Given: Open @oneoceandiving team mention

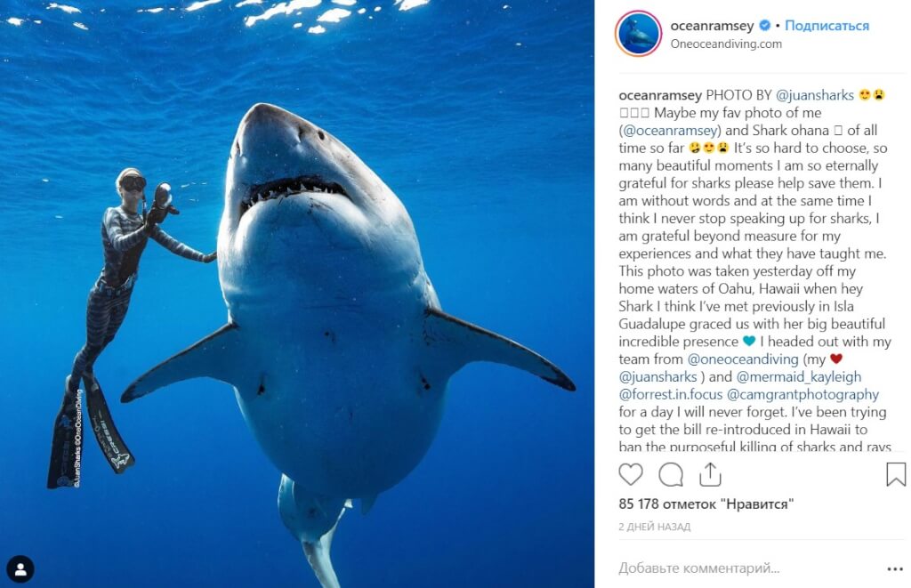Looking at the screenshot, I should (744, 358).
